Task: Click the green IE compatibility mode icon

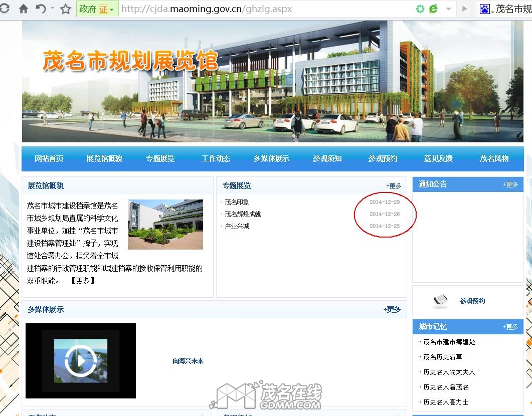Action: coord(433,9)
